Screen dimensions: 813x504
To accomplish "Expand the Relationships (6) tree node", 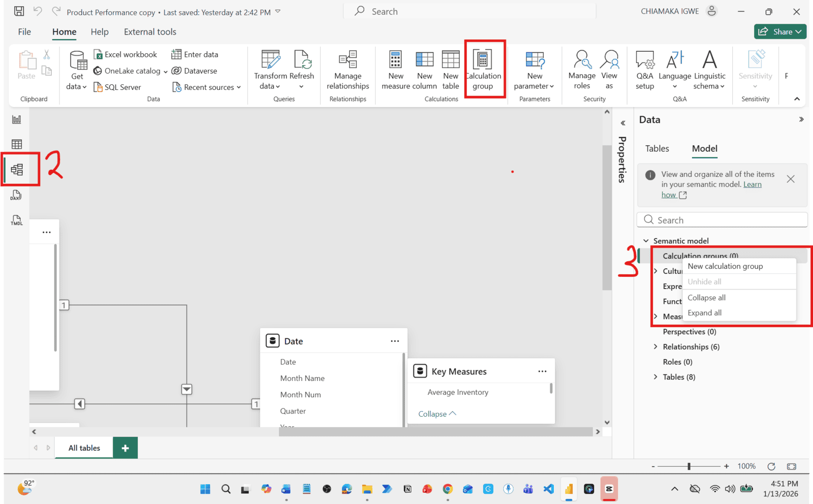I will (x=655, y=346).
